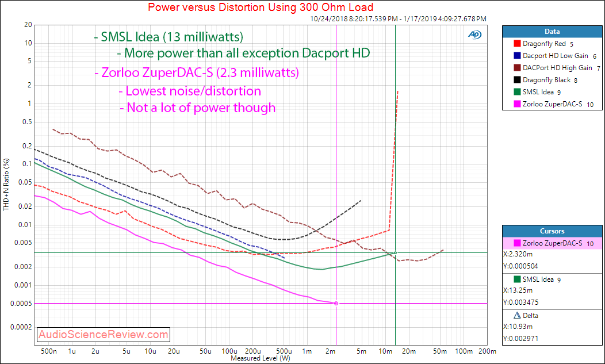This screenshot has width=605, height=364.
Task: Click the 'THD+N Ratio (%)' y-axis title
Action: click(x=6, y=185)
